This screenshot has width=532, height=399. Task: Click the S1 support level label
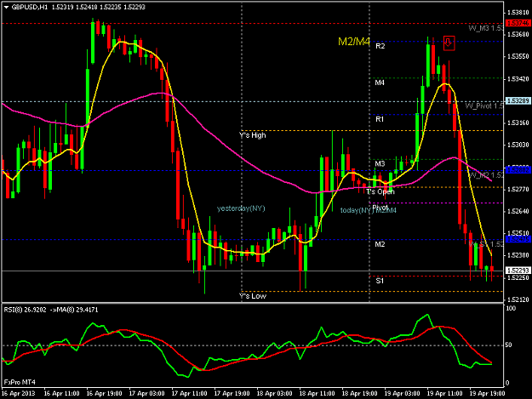[380, 281]
